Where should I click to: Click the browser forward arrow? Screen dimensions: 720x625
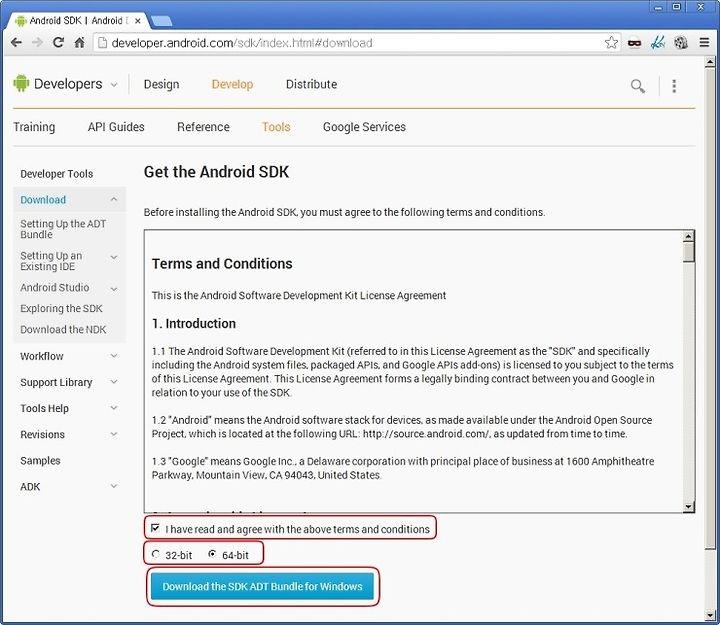[37, 43]
